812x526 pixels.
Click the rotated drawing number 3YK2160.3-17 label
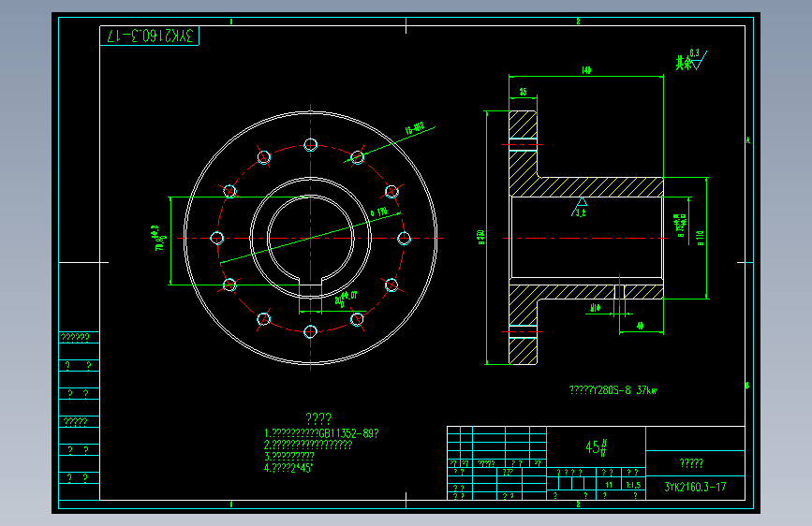(150, 36)
